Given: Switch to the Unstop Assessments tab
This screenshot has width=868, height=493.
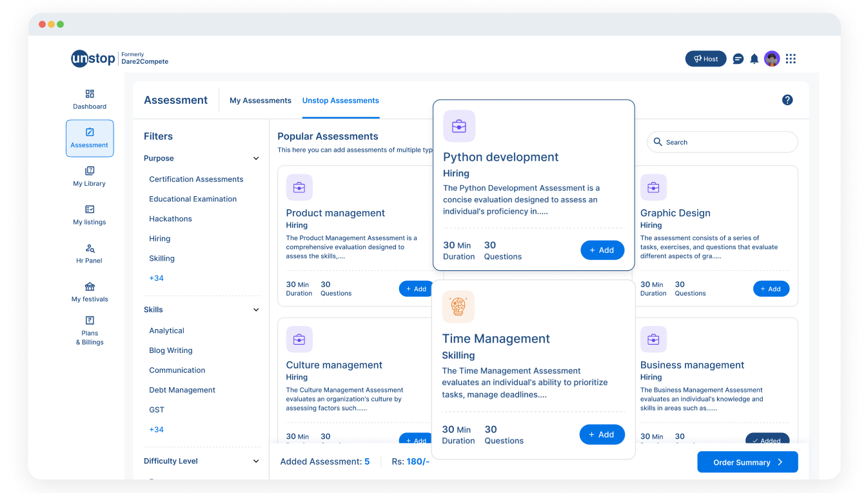Looking at the screenshot, I should 340,101.
